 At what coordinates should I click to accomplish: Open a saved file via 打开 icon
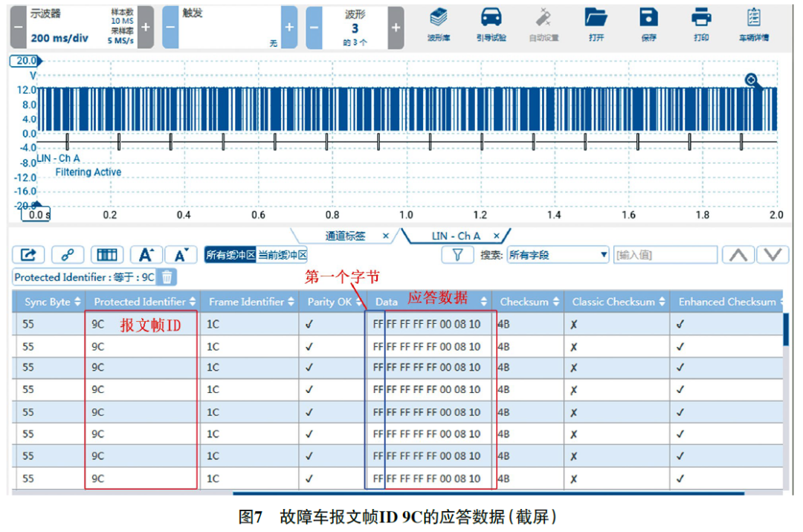[x=596, y=24]
